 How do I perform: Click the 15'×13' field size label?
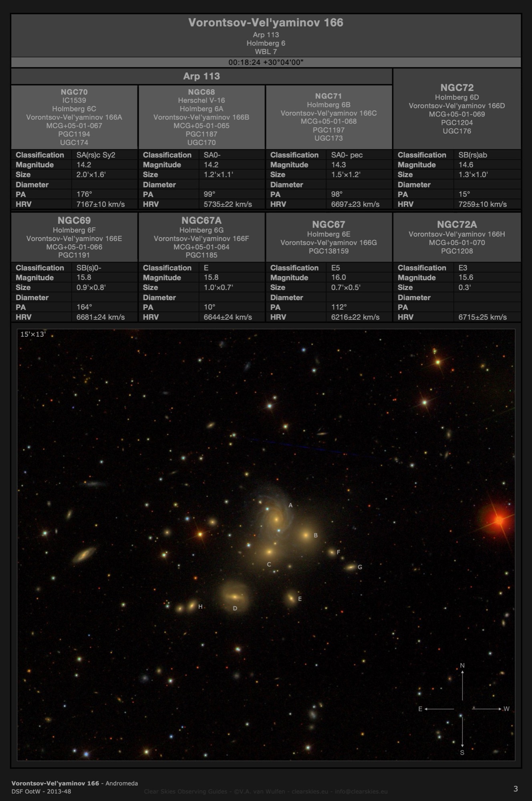pyautogui.click(x=33, y=334)
